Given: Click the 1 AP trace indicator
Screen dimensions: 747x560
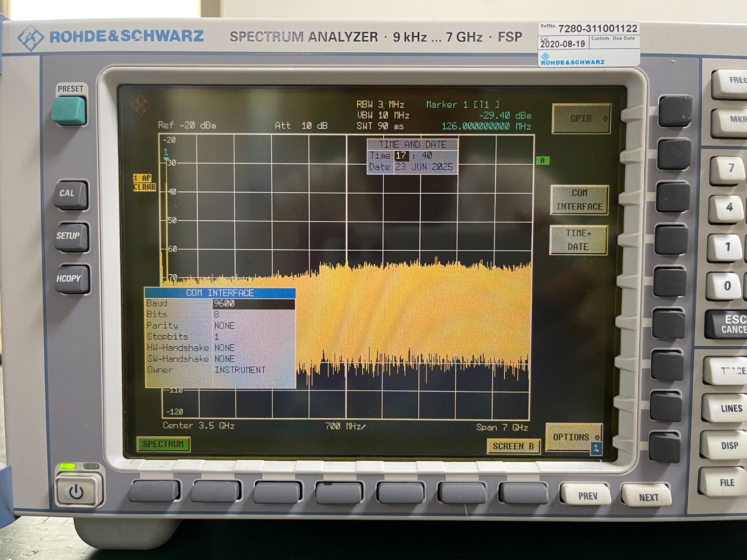Looking at the screenshot, I should coord(143,178).
